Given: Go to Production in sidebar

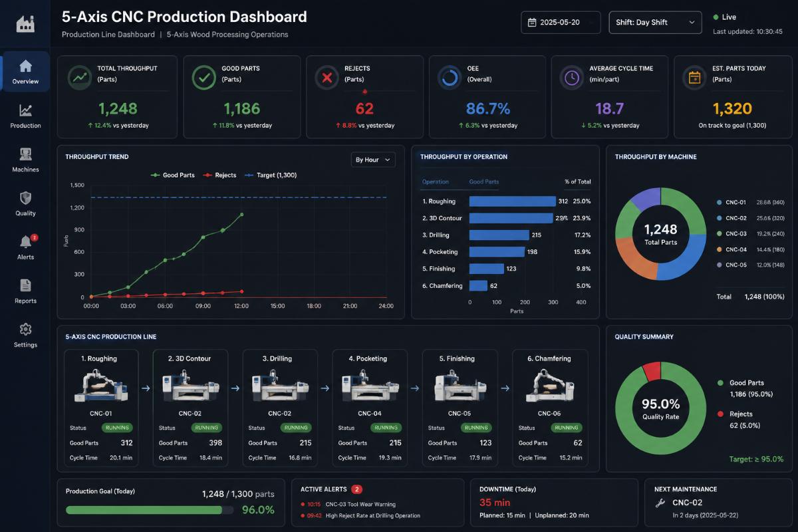Looking at the screenshot, I should pyautogui.click(x=25, y=116).
